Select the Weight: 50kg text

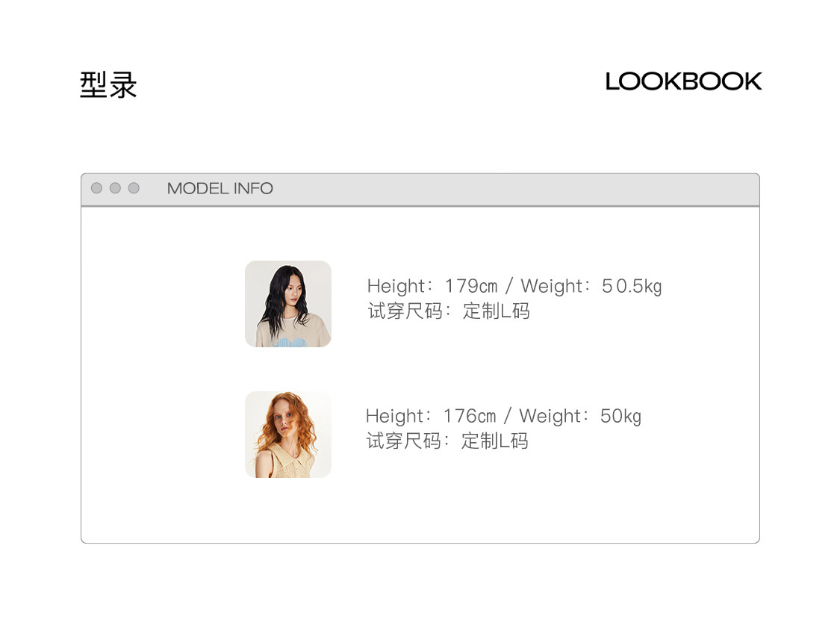point(580,416)
